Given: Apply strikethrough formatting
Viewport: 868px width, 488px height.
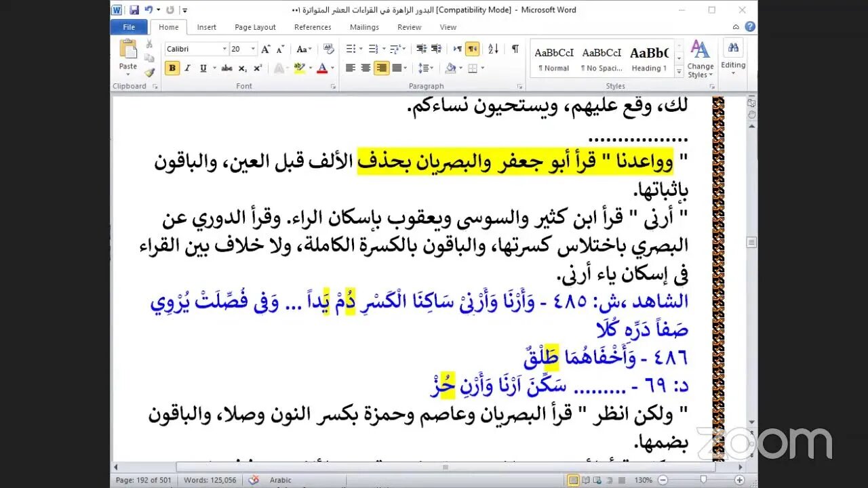Looking at the screenshot, I should pos(226,68).
